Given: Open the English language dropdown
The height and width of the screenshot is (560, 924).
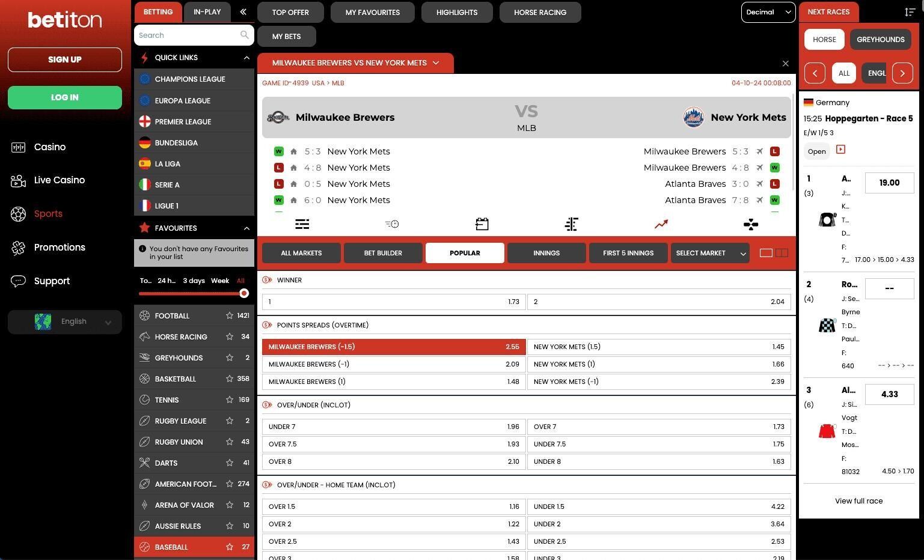Looking at the screenshot, I should coord(65,321).
